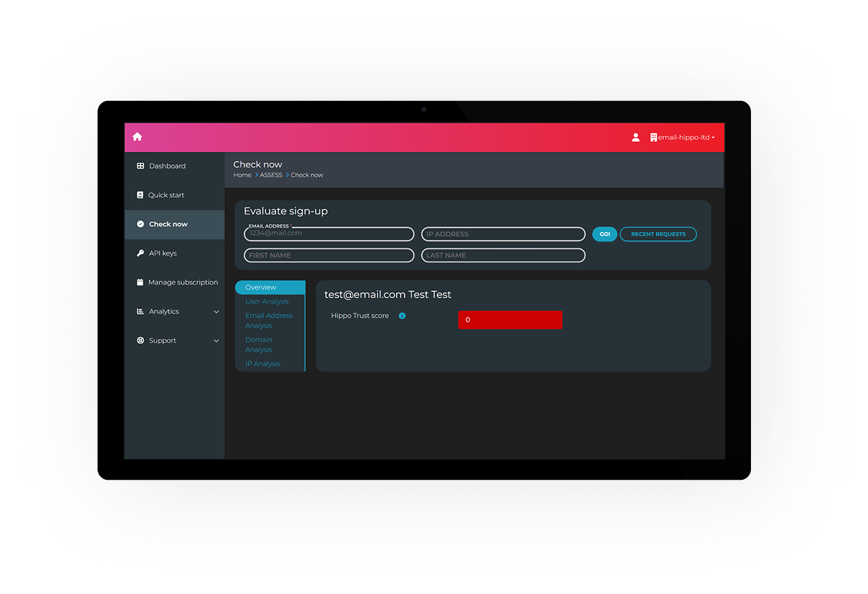Viewport: 868px width, 594px height.
Task: Focus the IP ADDRESS field
Action: point(503,234)
